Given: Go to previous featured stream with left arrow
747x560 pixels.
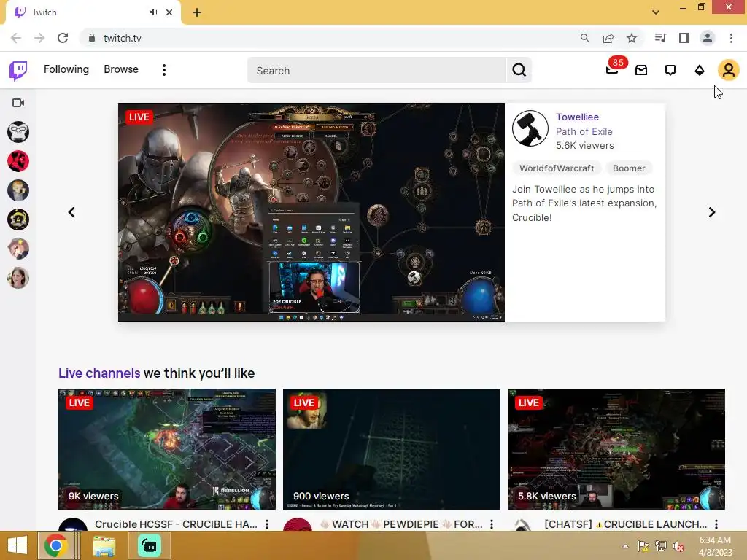Looking at the screenshot, I should (71, 212).
